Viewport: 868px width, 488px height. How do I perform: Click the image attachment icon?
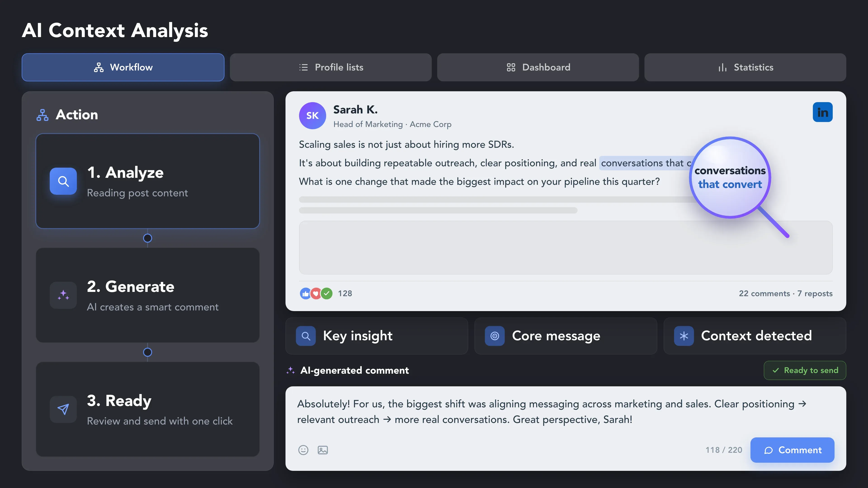coord(323,450)
